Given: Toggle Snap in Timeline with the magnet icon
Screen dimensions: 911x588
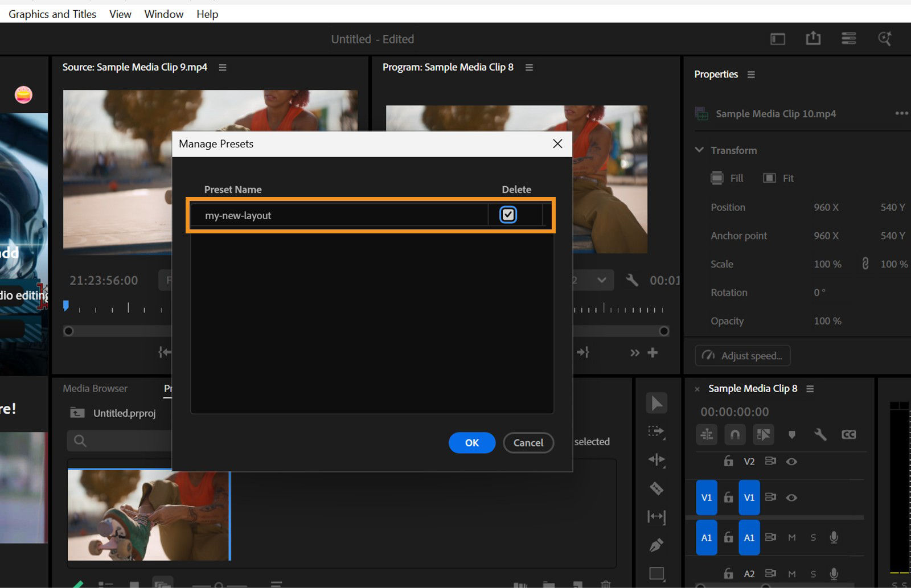Looking at the screenshot, I should [x=735, y=434].
